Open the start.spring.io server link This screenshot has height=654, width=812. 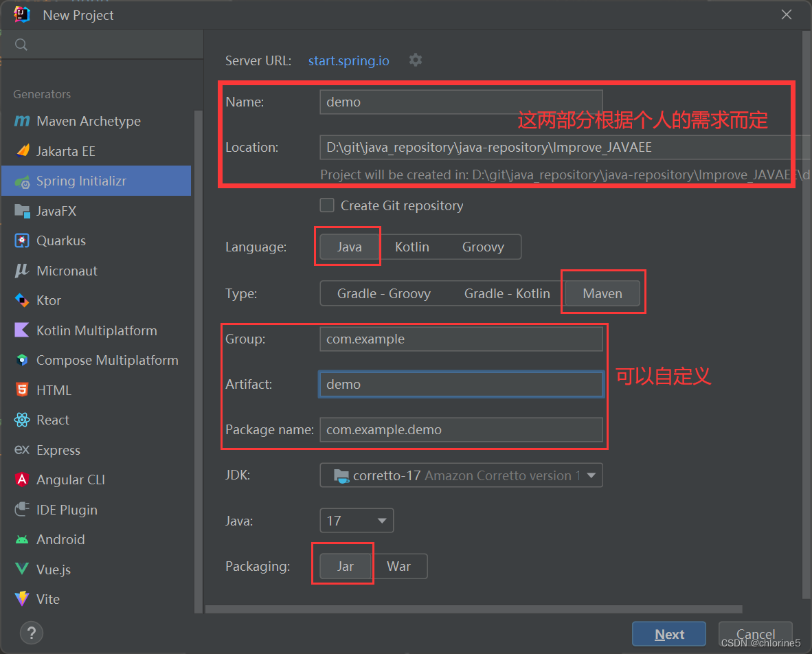click(x=348, y=60)
